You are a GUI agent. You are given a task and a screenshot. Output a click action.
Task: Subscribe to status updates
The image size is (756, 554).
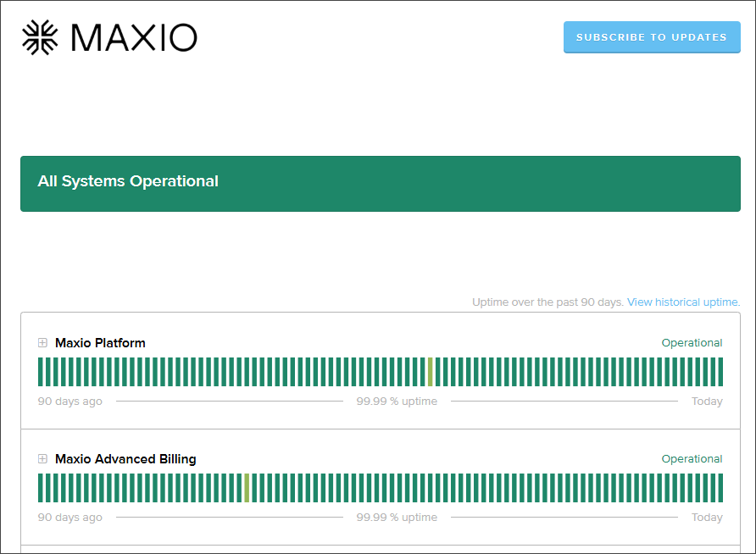[652, 37]
